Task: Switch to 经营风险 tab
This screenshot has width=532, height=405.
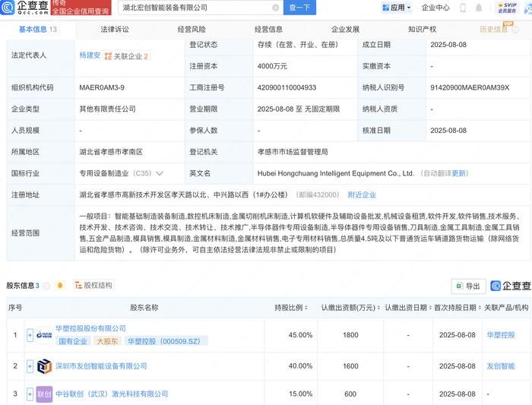Action: 192,29
